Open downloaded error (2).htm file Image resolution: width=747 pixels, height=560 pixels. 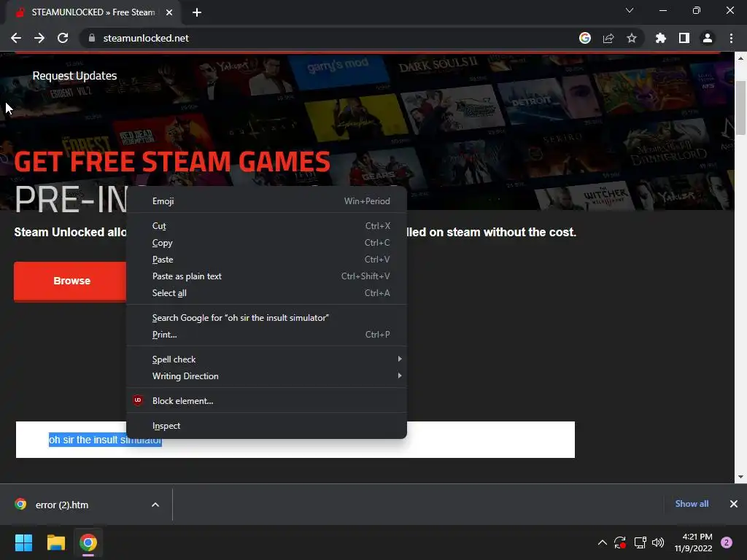[x=62, y=505]
